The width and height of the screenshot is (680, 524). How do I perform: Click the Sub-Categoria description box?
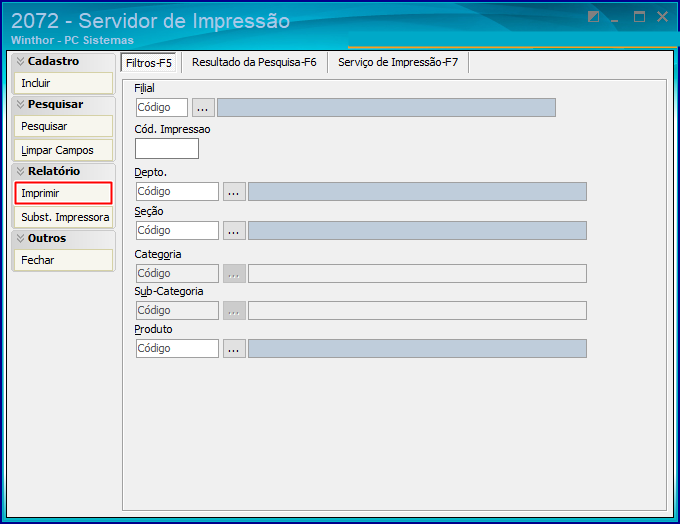[417, 311]
